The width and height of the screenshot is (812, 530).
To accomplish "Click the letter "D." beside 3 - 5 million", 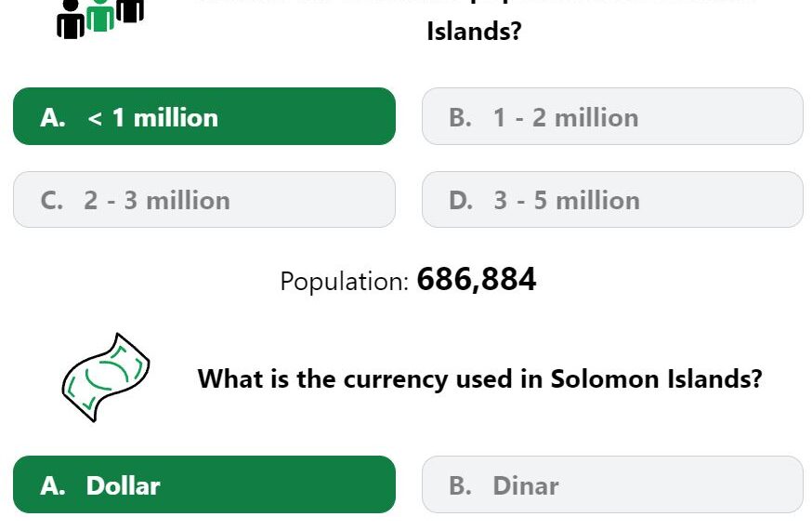I will [x=461, y=201].
